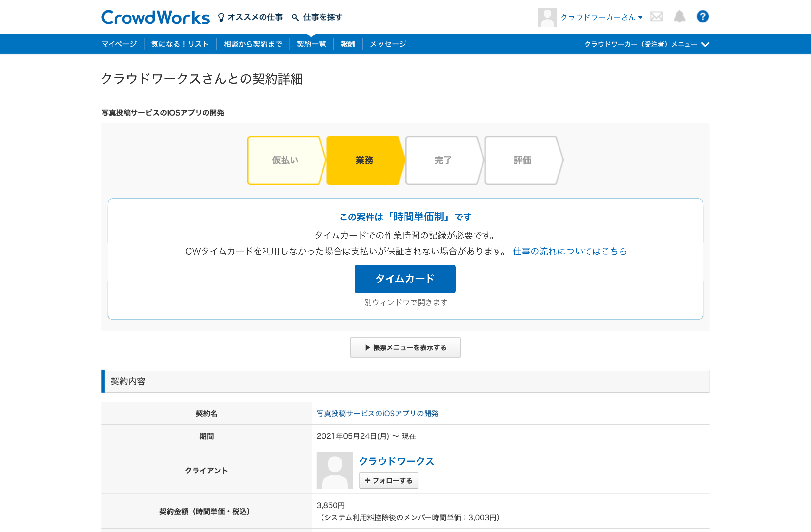Open the mail envelope icon
This screenshot has height=532, width=811.
click(x=656, y=17)
